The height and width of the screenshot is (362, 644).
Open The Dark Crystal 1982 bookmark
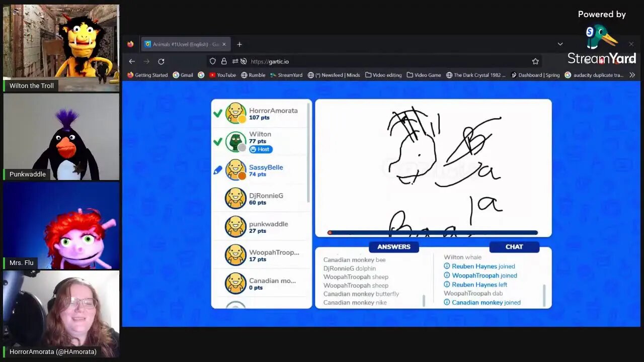(x=476, y=75)
